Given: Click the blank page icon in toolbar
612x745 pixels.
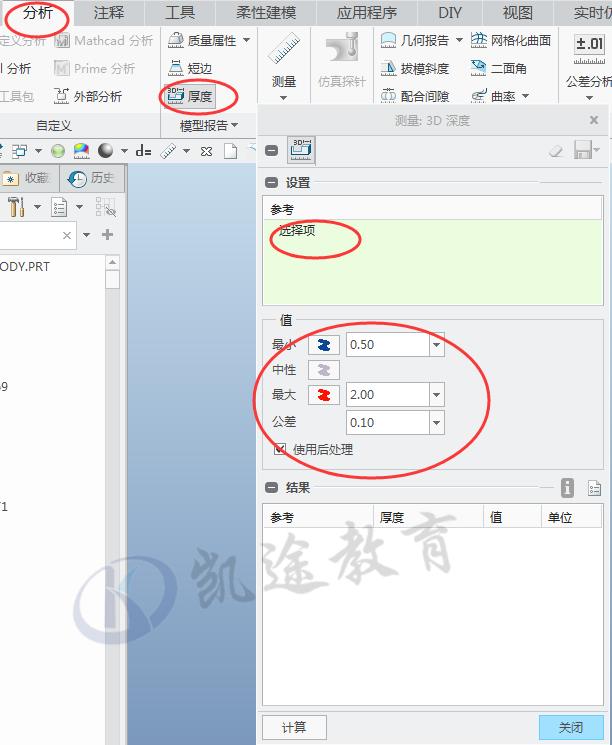Looking at the screenshot, I should point(231,151).
